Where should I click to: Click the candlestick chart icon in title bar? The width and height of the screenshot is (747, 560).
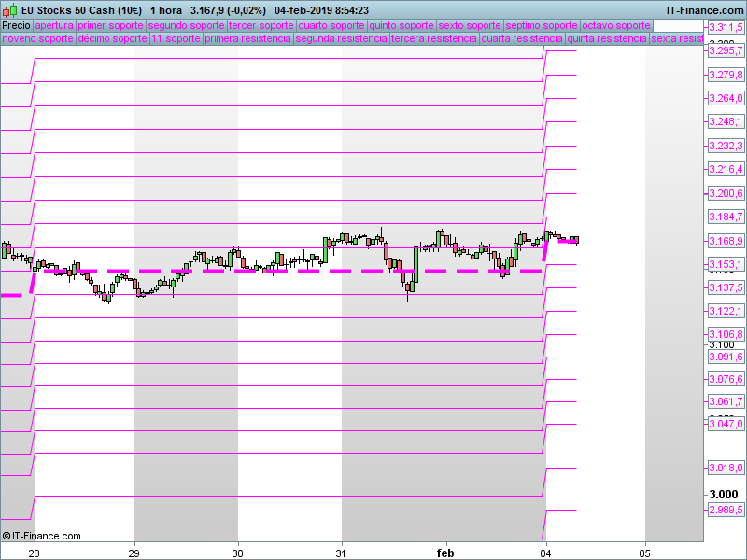pyautogui.click(x=8, y=9)
